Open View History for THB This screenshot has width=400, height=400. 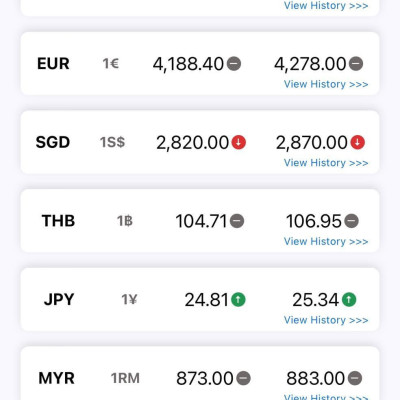tap(326, 241)
